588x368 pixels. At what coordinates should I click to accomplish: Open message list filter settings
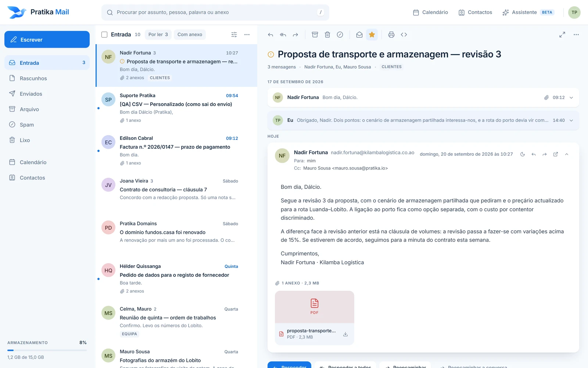pos(234,35)
